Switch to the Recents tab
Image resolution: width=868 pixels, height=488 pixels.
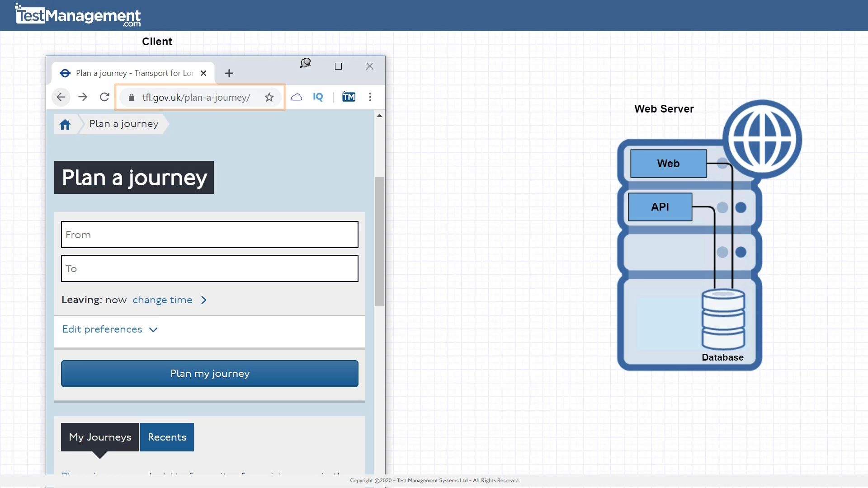pos(167,437)
